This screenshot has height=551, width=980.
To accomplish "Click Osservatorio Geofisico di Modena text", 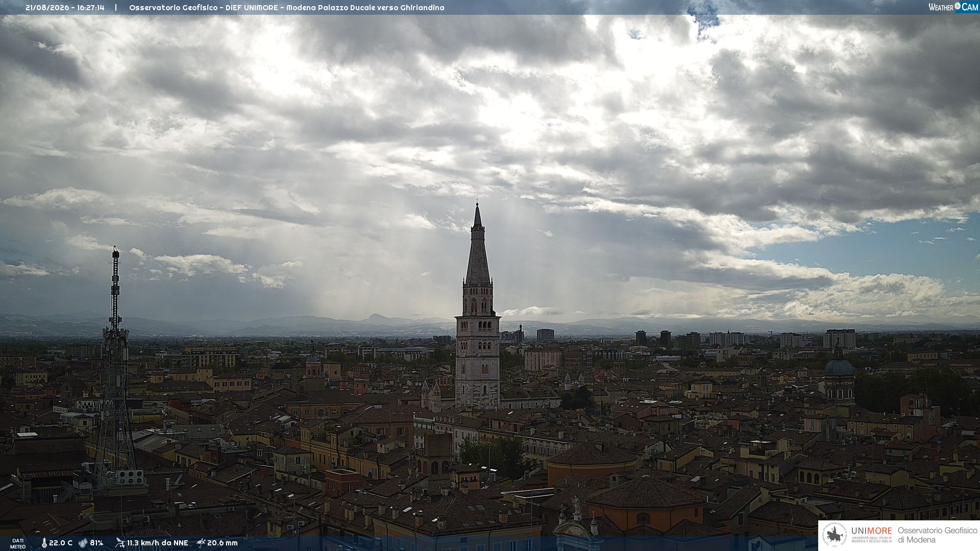I will (x=937, y=535).
